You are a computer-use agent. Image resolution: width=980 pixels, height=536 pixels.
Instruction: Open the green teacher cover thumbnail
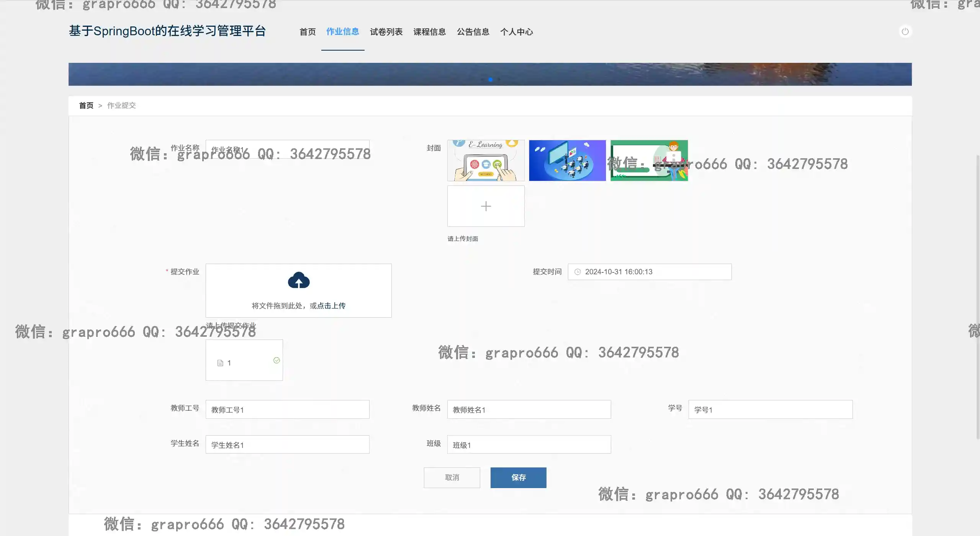click(x=649, y=161)
